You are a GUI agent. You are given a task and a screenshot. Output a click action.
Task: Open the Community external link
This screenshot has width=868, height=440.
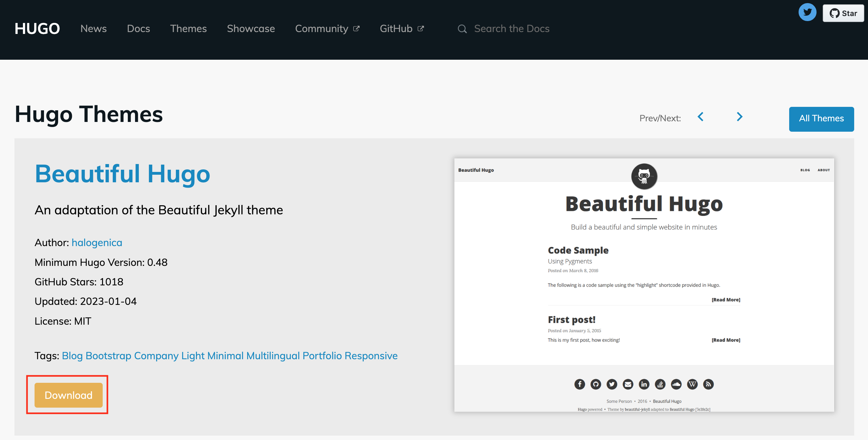point(327,29)
